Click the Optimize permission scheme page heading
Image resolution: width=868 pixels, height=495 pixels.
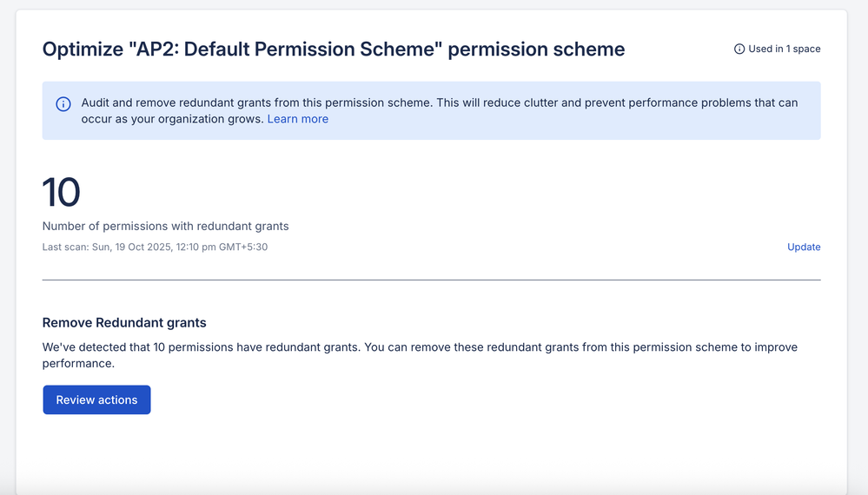333,49
